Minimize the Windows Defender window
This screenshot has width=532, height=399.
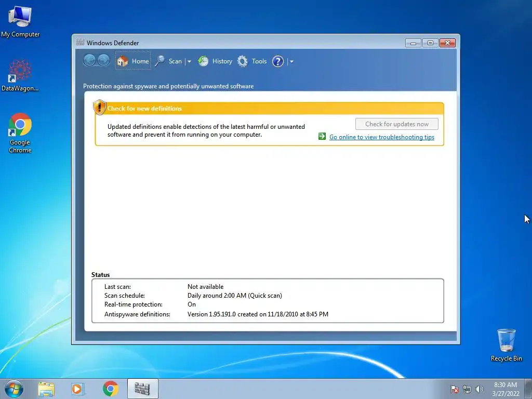[x=413, y=43]
